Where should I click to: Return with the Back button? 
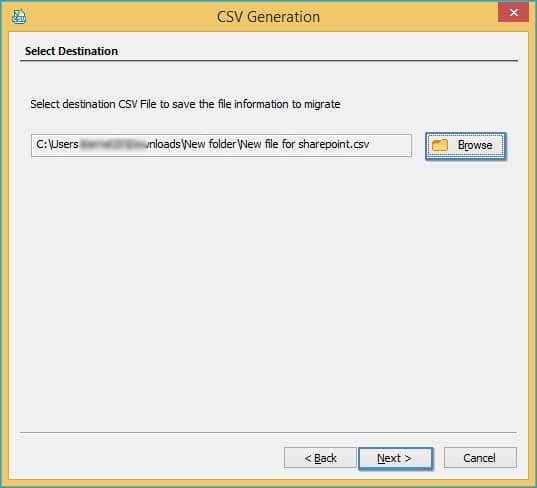point(320,458)
